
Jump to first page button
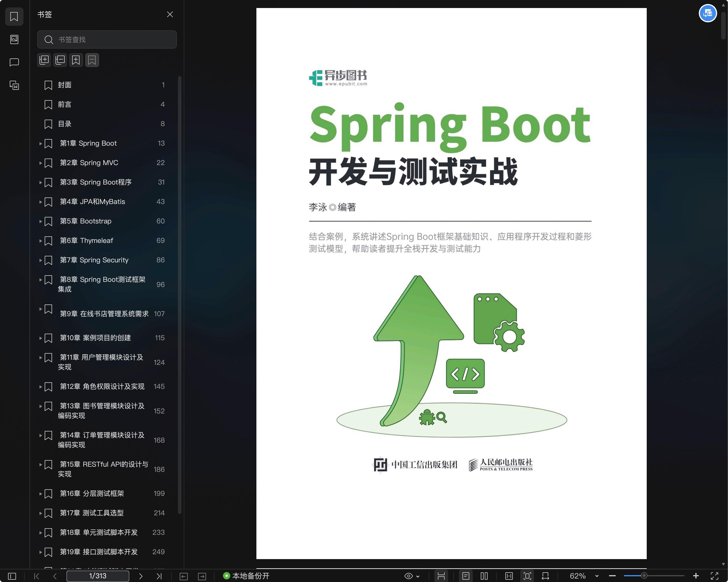coord(37,576)
